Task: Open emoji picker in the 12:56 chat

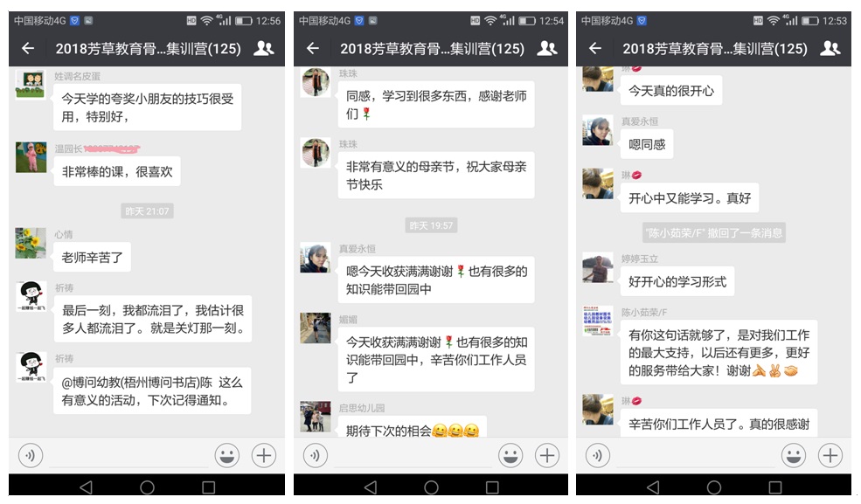Action: click(x=226, y=455)
